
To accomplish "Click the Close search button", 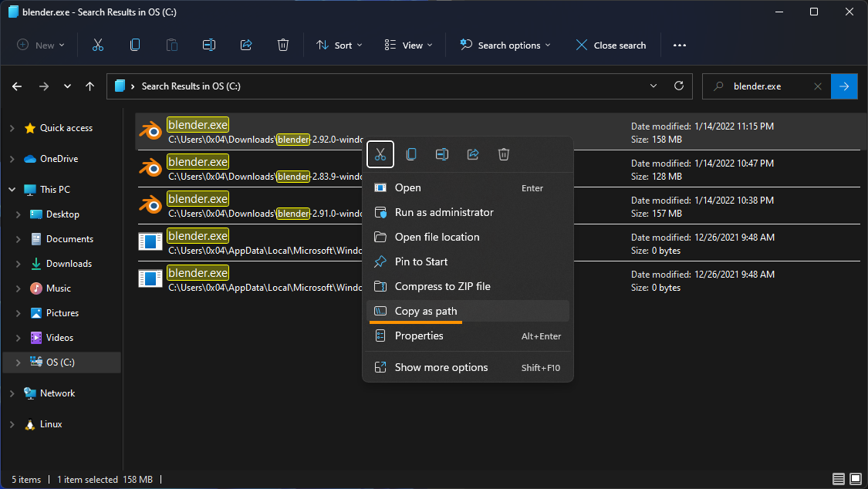I will pos(611,46).
